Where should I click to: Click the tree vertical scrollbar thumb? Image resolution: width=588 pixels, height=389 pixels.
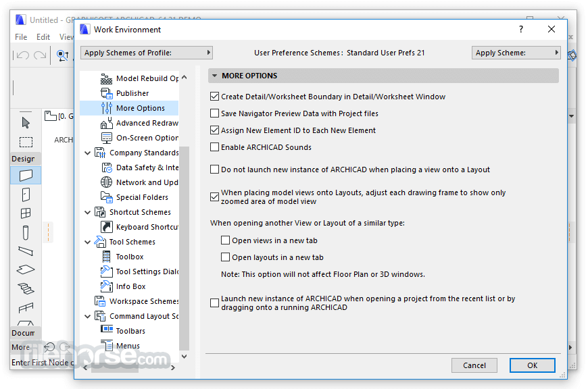click(184, 248)
